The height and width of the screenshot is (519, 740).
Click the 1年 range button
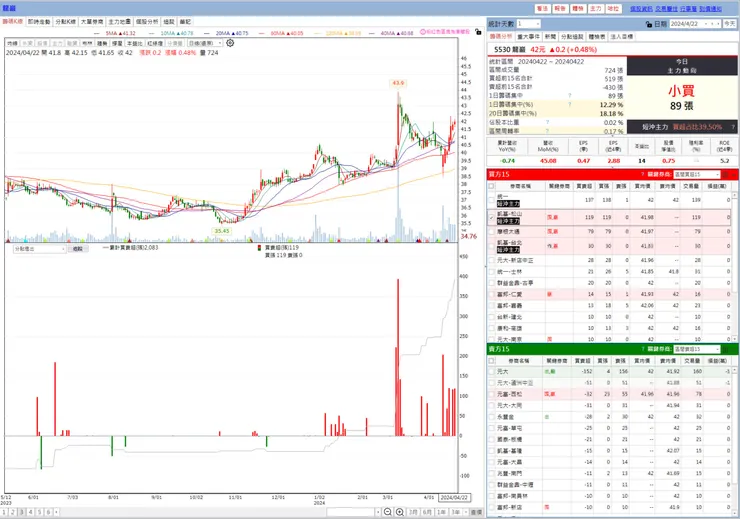[x=441, y=512]
